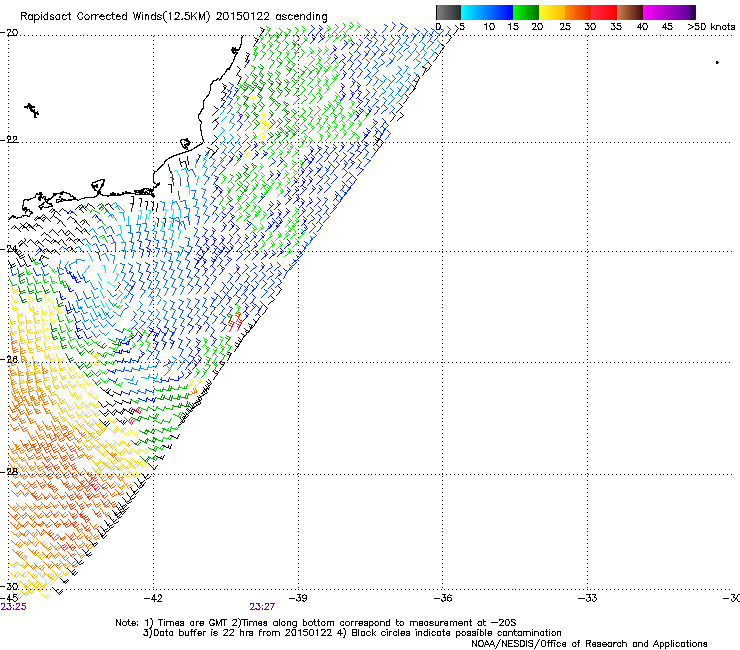Image resolution: width=740 pixels, height=650 pixels.
Task: Click the '-36' longitude label
Action: (442, 598)
